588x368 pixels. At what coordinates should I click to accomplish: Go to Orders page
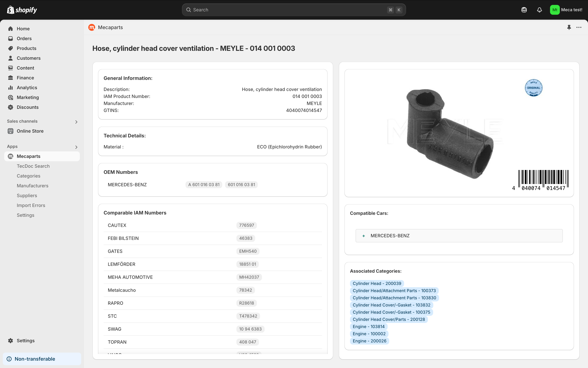point(24,38)
